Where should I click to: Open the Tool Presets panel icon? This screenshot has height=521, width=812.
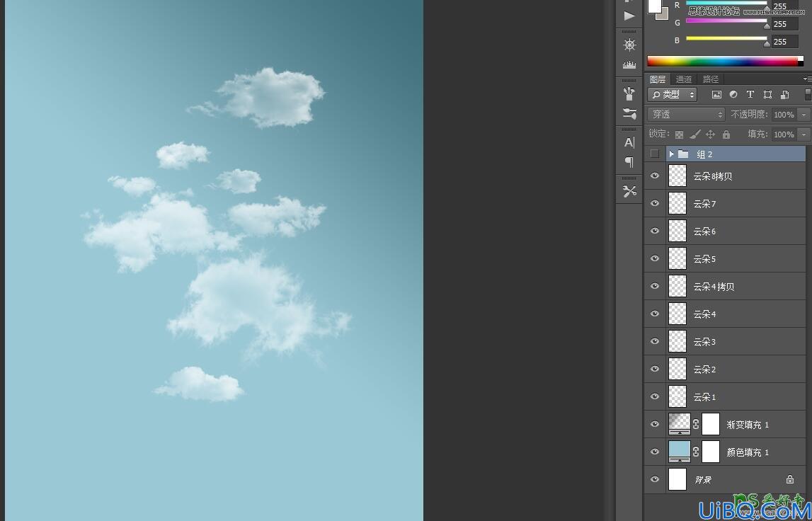point(629,192)
